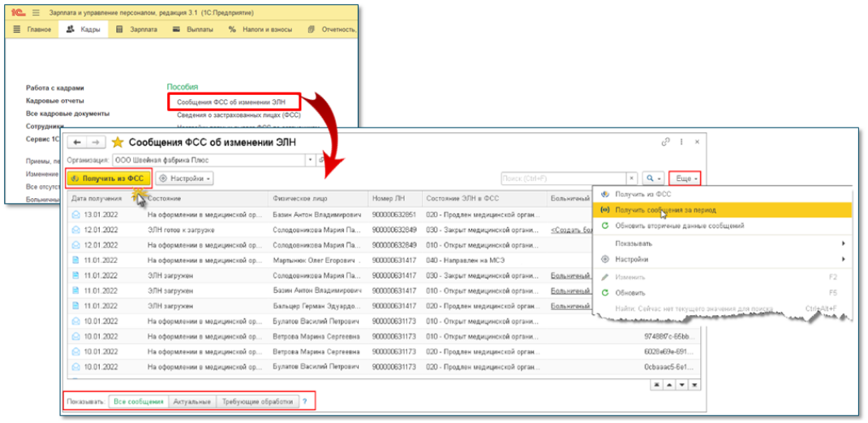Expand the 'Еще' menu button
This screenshot has width=868, height=423.
click(x=685, y=178)
